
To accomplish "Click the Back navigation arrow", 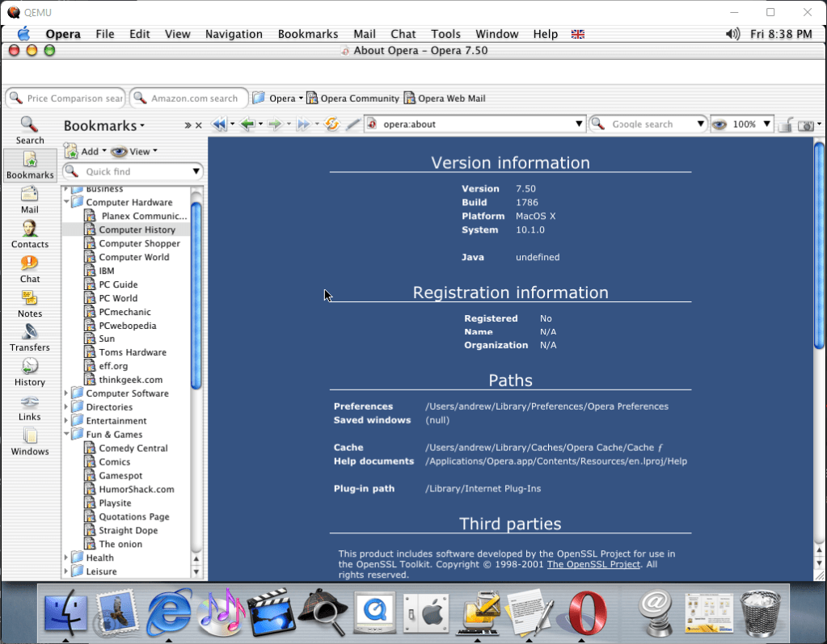I will click(x=247, y=124).
